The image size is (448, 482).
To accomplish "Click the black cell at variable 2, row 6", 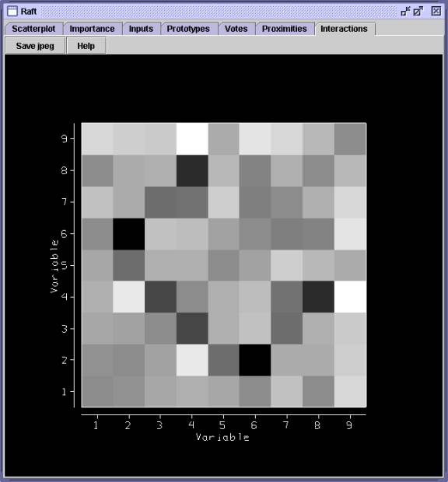I will tap(129, 234).
